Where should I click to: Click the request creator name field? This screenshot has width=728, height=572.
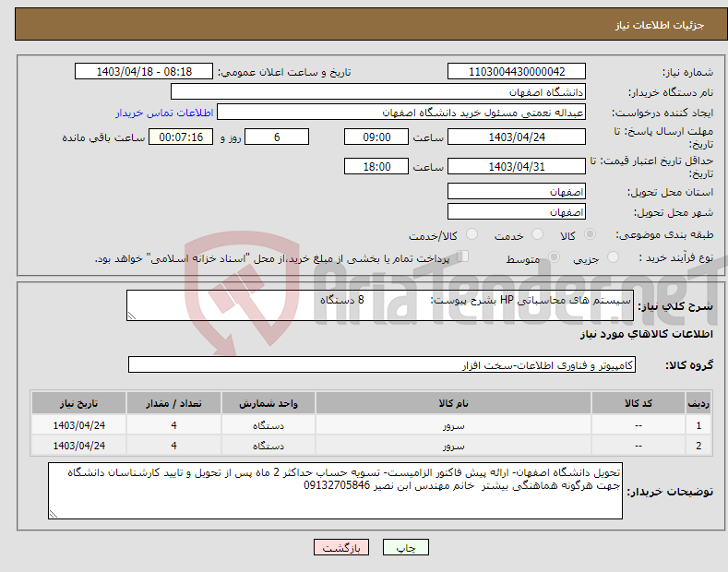pyautogui.click(x=401, y=113)
